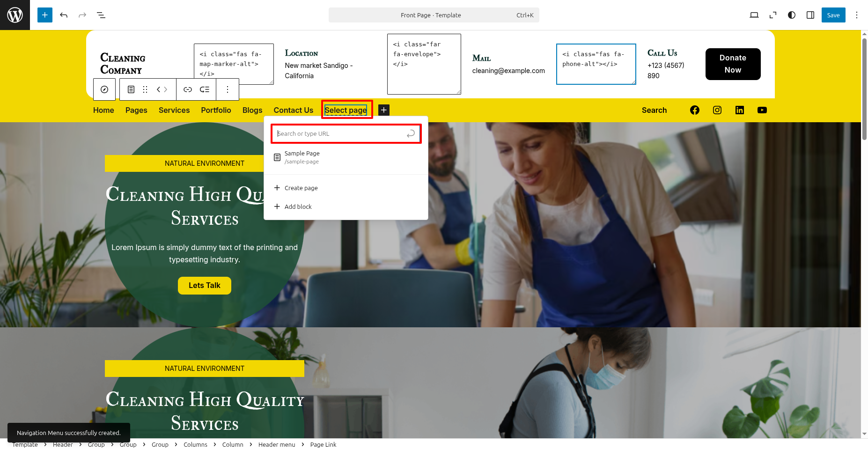Click the Donate Now button

pos(733,64)
